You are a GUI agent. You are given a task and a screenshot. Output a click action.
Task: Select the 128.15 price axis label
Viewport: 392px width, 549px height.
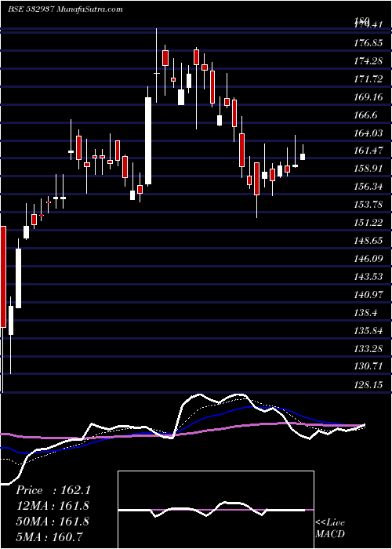click(368, 385)
